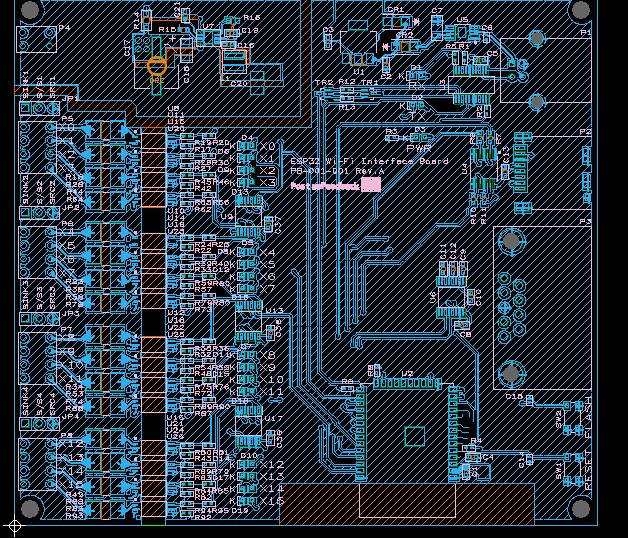Select the P5 terminal block label
The height and width of the screenshot is (538, 628).
coord(67,119)
